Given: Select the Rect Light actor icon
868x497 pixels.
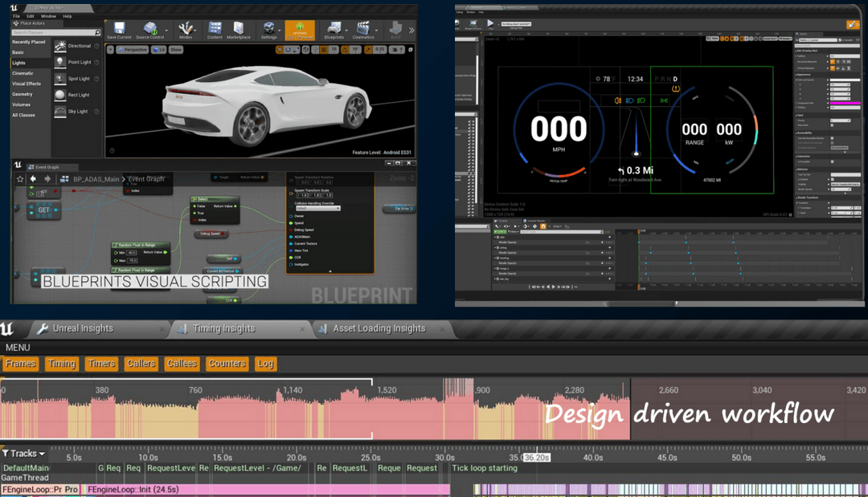Looking at the screenshot, I should 60,95.
